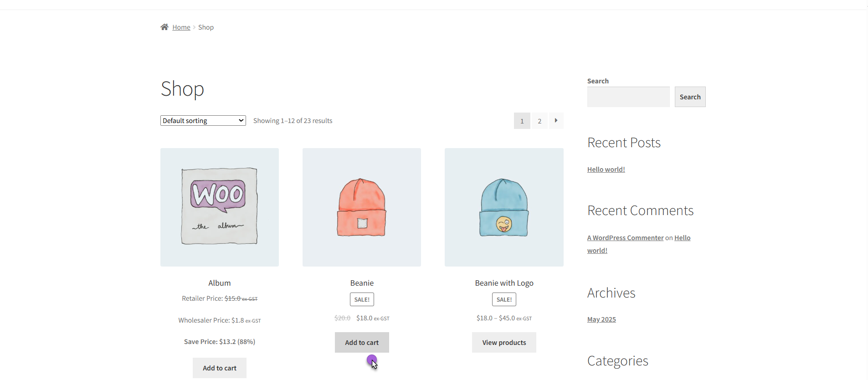Select page 2 in pagination

coord(539,121)
